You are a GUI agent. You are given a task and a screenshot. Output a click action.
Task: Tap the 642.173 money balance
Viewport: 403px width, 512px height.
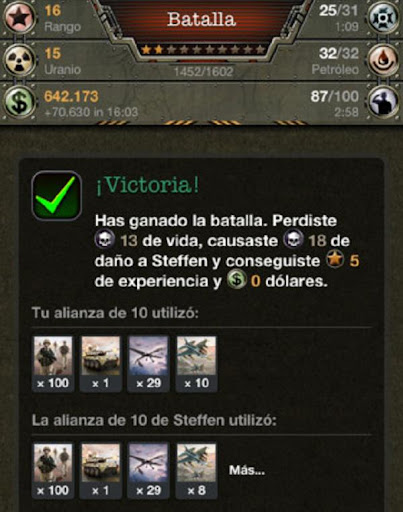tap(71, 96)
